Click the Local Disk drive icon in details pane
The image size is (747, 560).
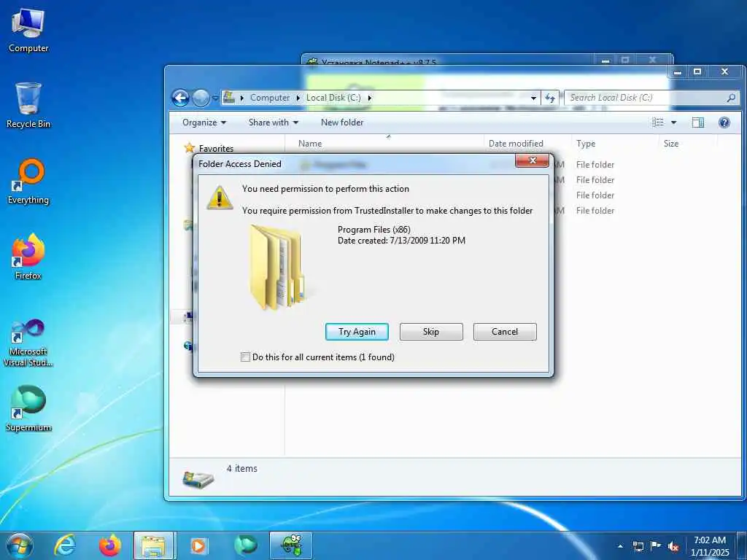198,478
